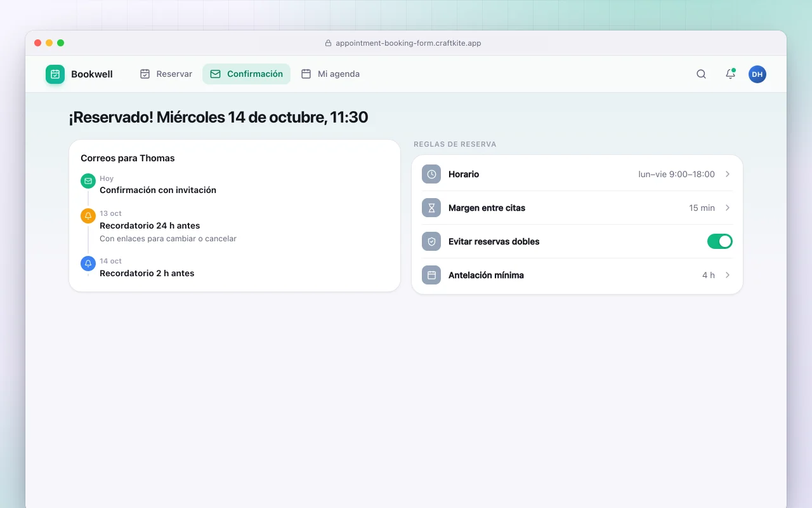This screenshot has height=508, width=812.
Task: Go to the Reservar tab
Action: tap(166, 74)
